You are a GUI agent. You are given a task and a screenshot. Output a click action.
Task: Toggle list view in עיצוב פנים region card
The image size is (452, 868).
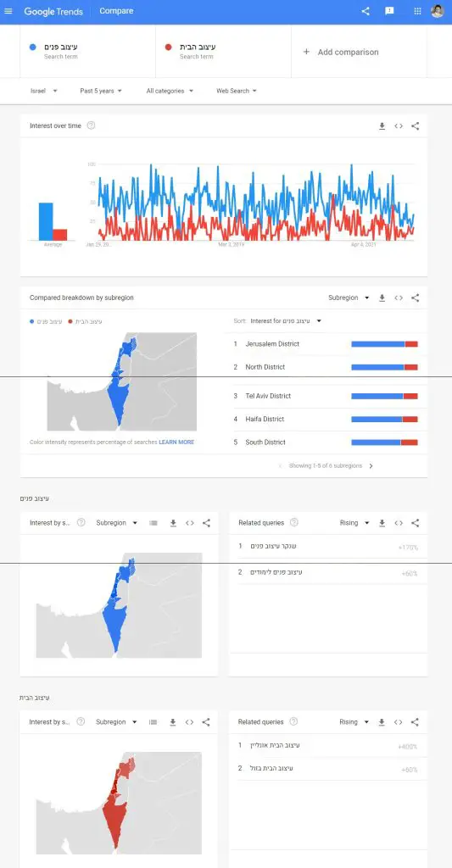click(x=153, y=523)
